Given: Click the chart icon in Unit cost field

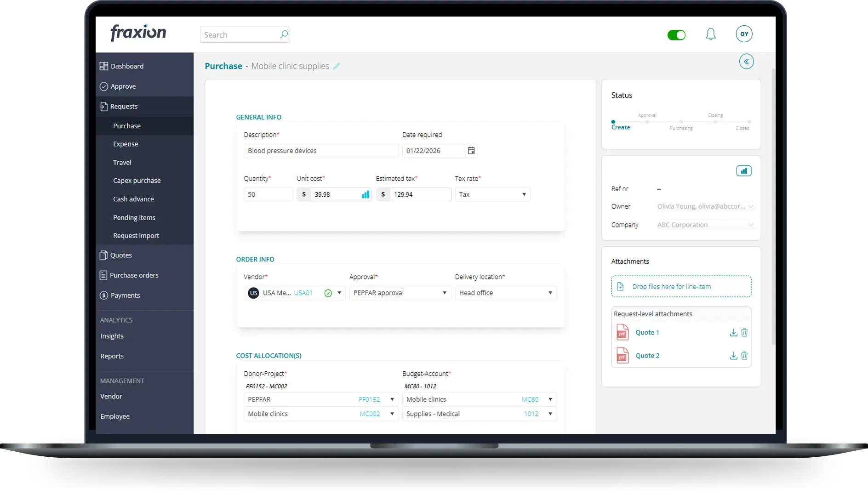Looking at the screenshot, I should [365, 194].
